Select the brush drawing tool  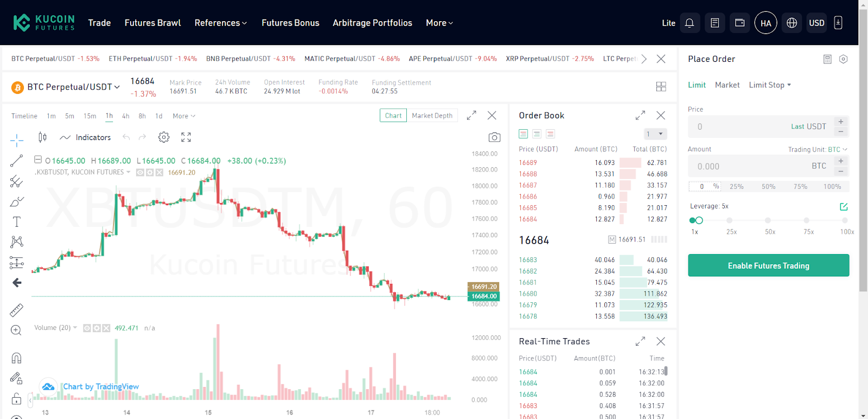click(17, 201)
